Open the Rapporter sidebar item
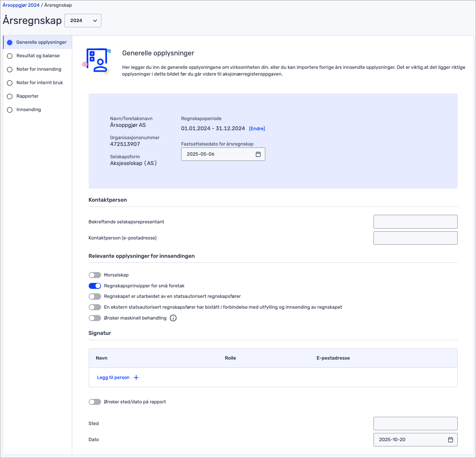Image resolution: width=476 pixels, height=458 pixels. (27, 96)
